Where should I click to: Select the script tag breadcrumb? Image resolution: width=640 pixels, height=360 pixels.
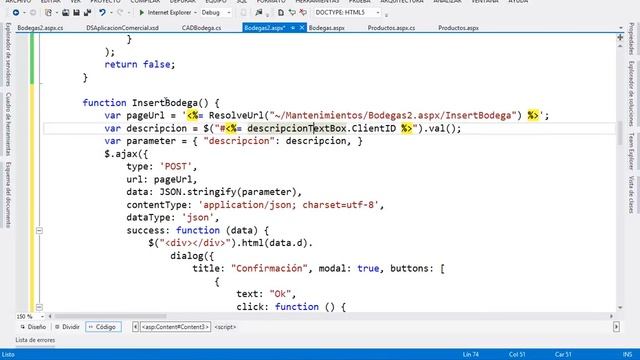pos(225,327)
